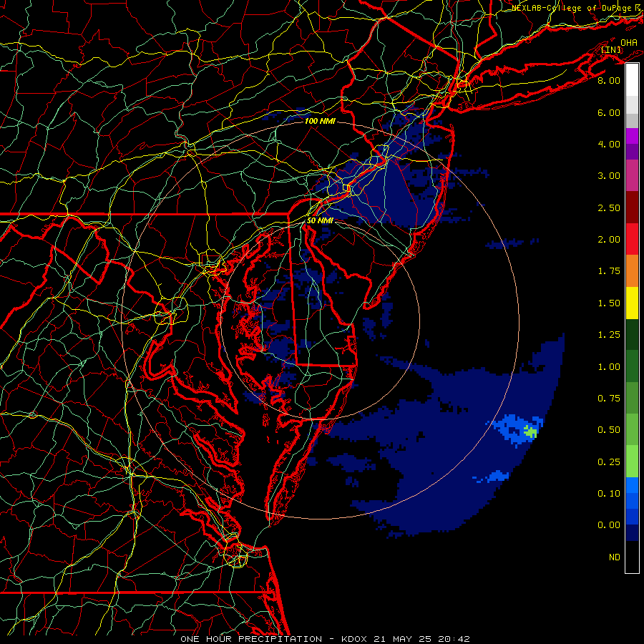Click the ONE HOUR PRECIPITATION title text
Viewport: 644px width, 644px height.
[251, 639]
